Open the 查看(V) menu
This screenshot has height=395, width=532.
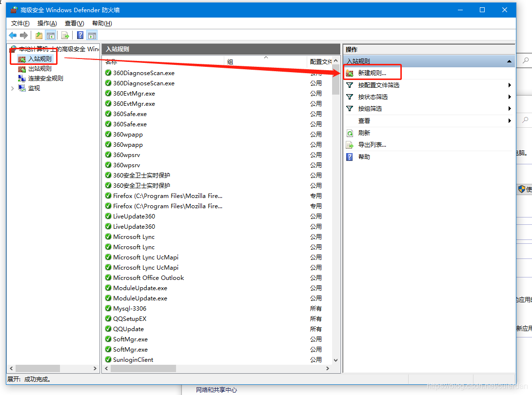point(74,23)
